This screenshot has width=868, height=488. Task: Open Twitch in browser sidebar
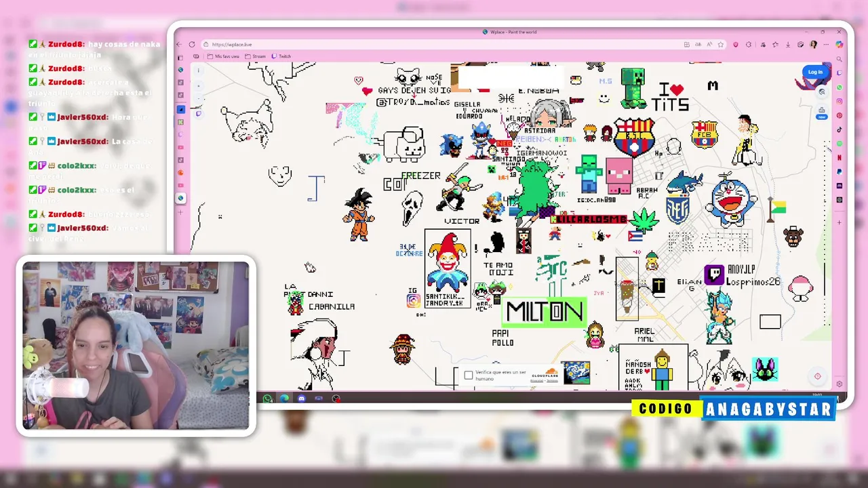[840, 73]
